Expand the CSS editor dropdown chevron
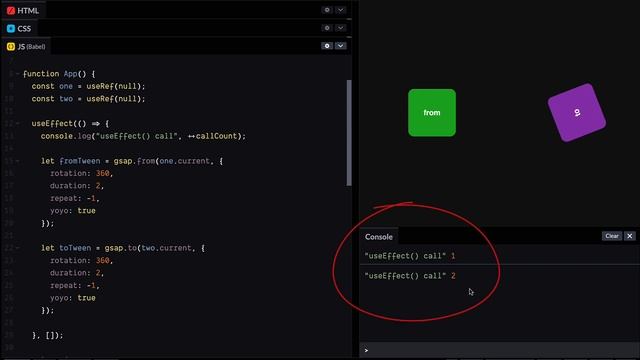This screenshot has height=360, width=640. click(x=340, y=28)
